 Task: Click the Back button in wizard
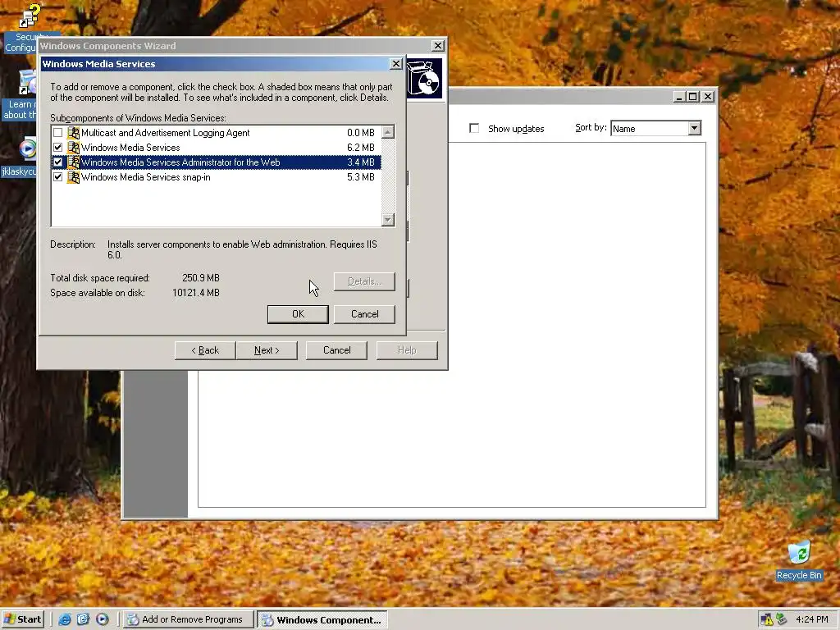[205, 350]
